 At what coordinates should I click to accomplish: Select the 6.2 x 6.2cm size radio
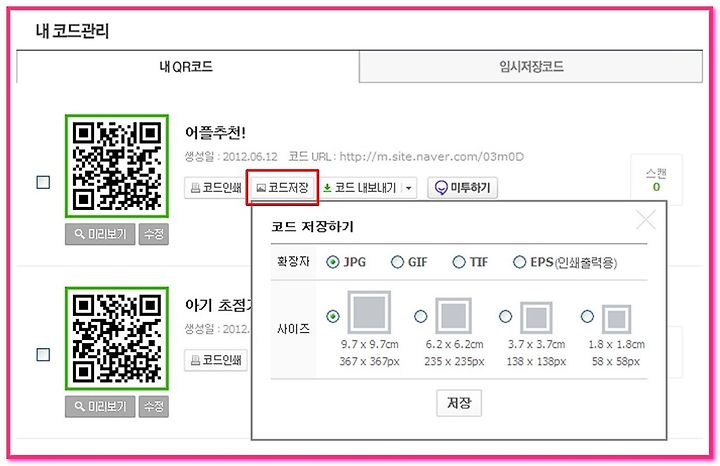tap(420, 316)
